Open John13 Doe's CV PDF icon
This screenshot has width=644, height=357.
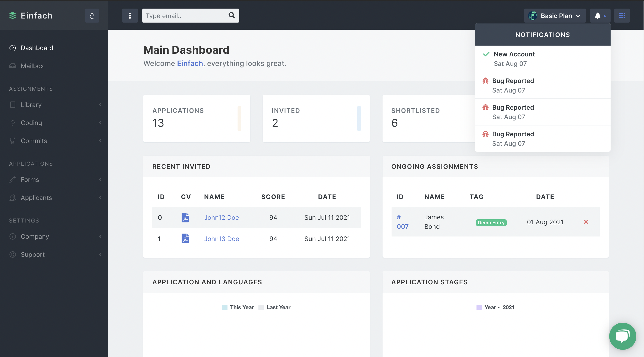point(185,238)
